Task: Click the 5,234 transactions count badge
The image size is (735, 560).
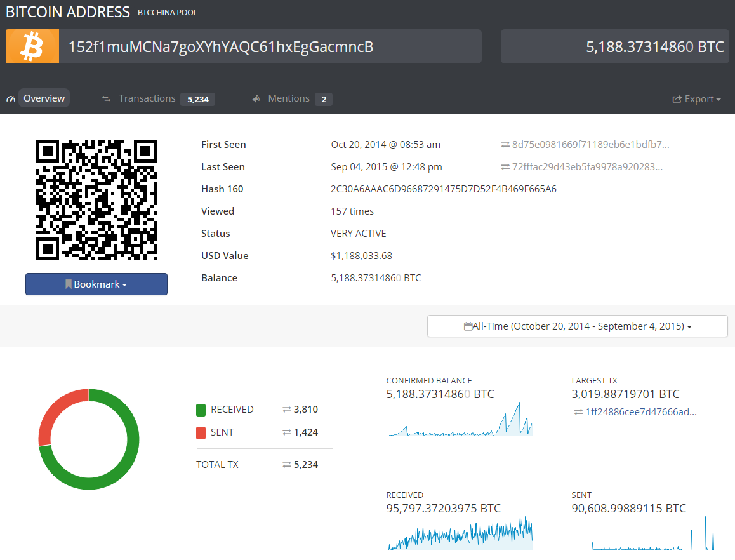Action: pyautogui.click(x=198, y=100)
